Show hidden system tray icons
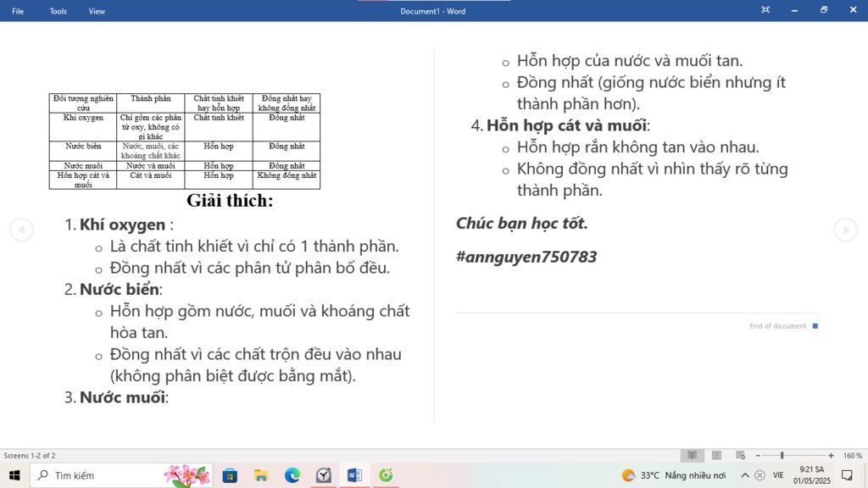Viewport: 868px width, 488px height. pyautogui.click(x=745, y=475)
